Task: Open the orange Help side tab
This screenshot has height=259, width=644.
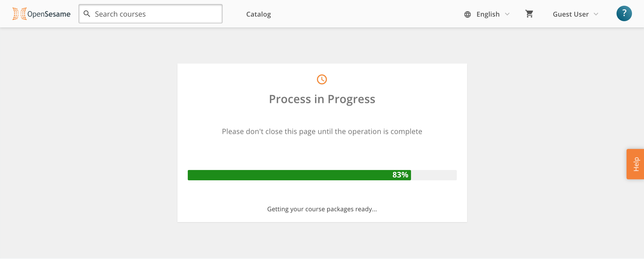Action: 635,164
